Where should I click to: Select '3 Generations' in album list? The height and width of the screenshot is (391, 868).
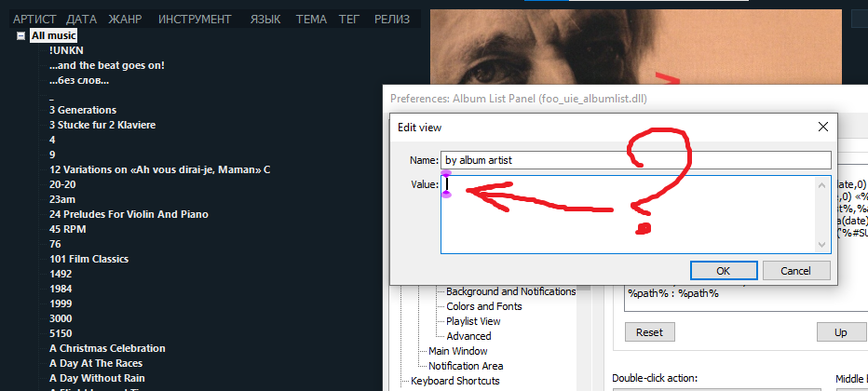[x=83, y=110]
